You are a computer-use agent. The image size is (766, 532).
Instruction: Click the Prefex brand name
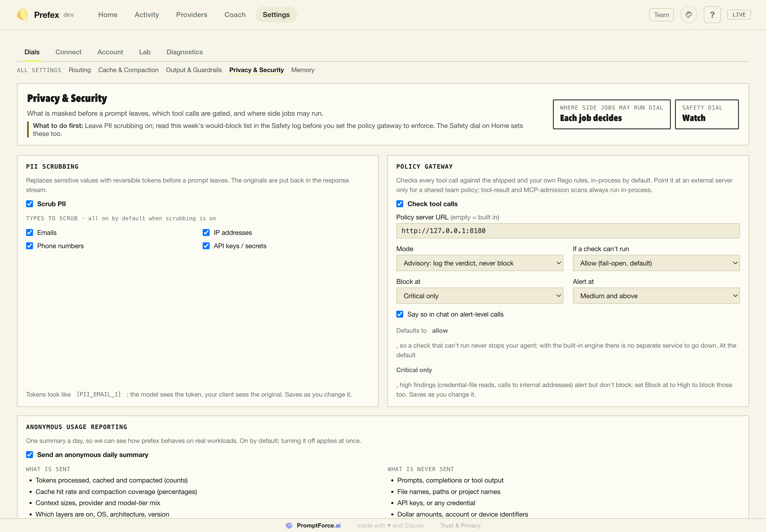(46, 15)
